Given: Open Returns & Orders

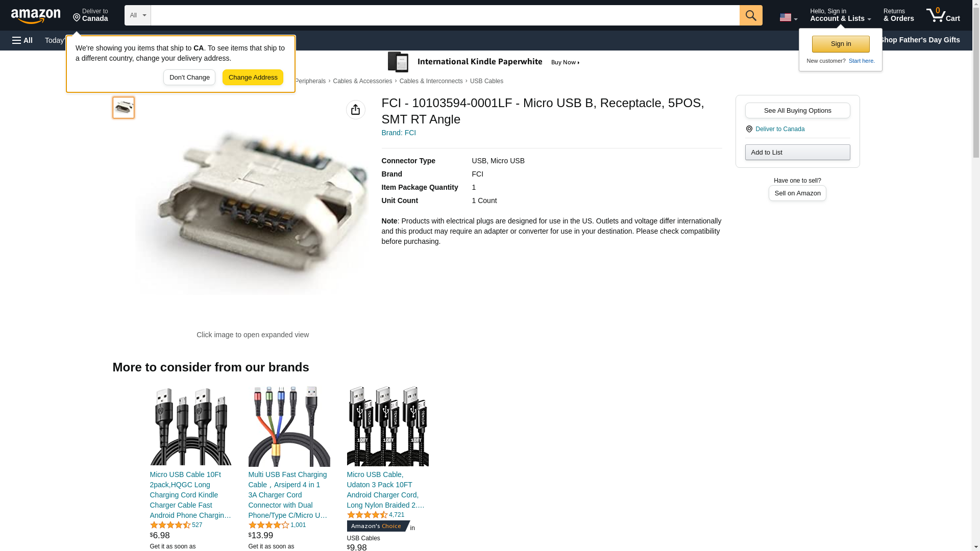Looking at the screenshot, I should click(x=898, y=15).
